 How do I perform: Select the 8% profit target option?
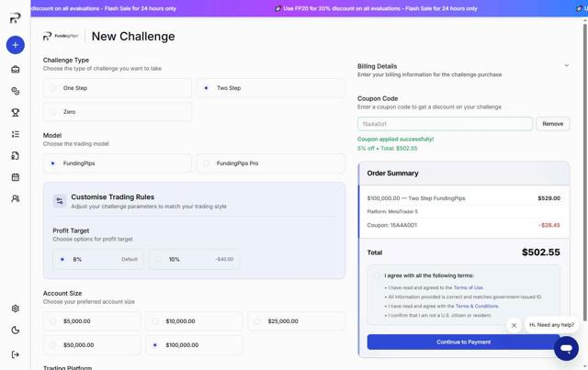click(98, 260)
